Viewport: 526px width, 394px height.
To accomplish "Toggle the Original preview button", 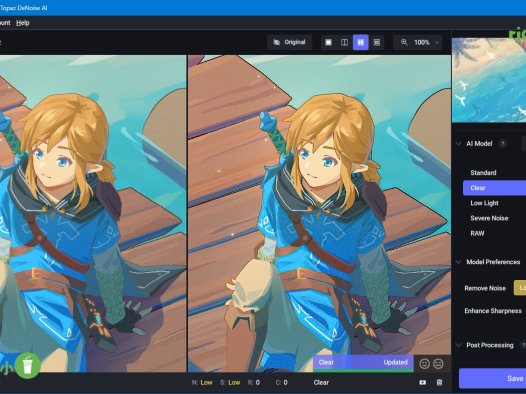I will click(x=290, y=42).
